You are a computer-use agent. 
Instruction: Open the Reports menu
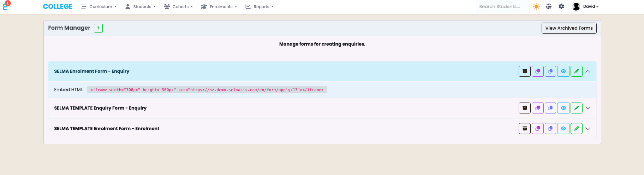260,7
